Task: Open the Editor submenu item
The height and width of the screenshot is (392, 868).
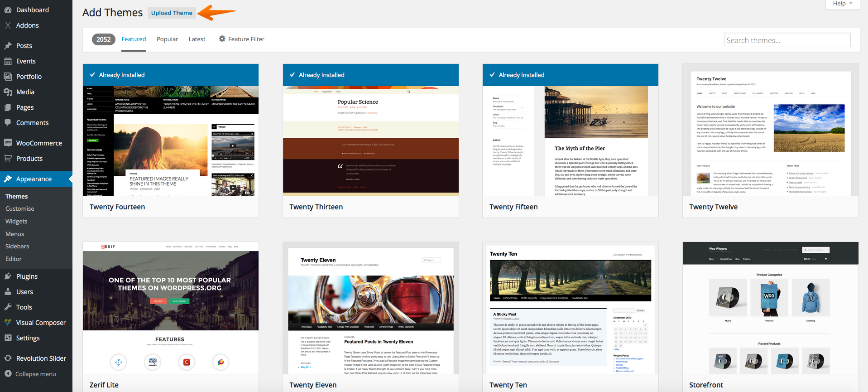Action: click(x=14, y=259)
